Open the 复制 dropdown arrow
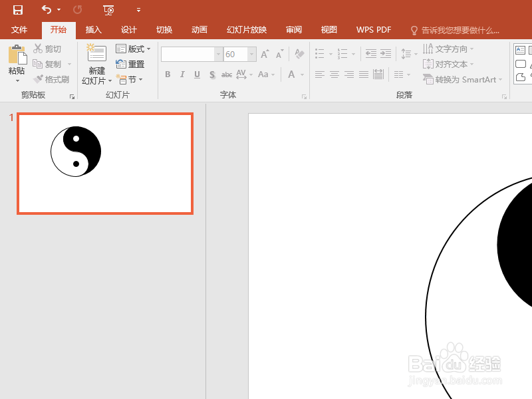The width and height of the screenshot is (532, 399). tap(70, 64)
